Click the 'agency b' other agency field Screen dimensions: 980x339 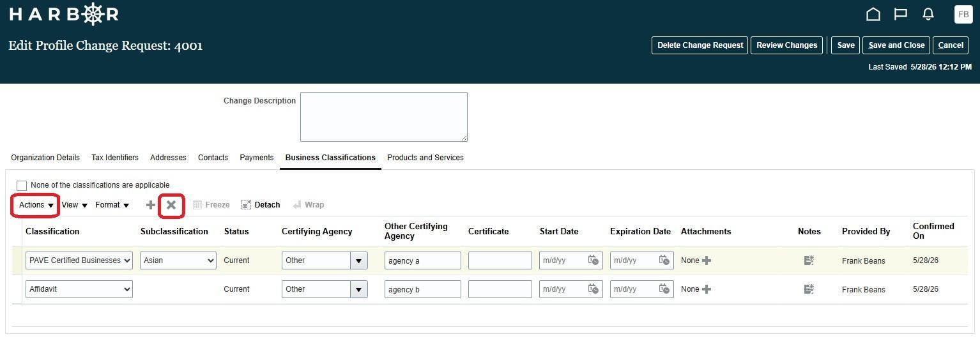422,289
